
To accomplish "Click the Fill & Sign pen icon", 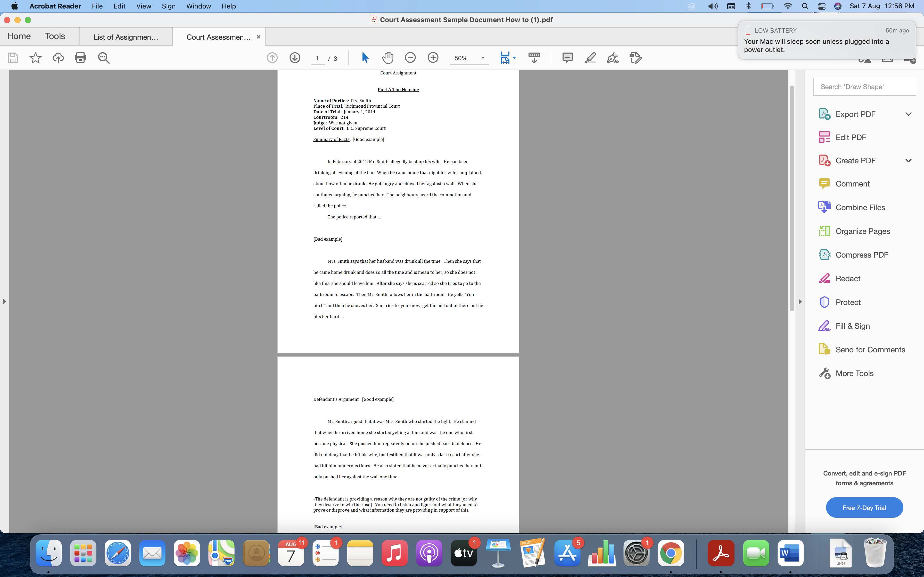I will click(612, 58).
